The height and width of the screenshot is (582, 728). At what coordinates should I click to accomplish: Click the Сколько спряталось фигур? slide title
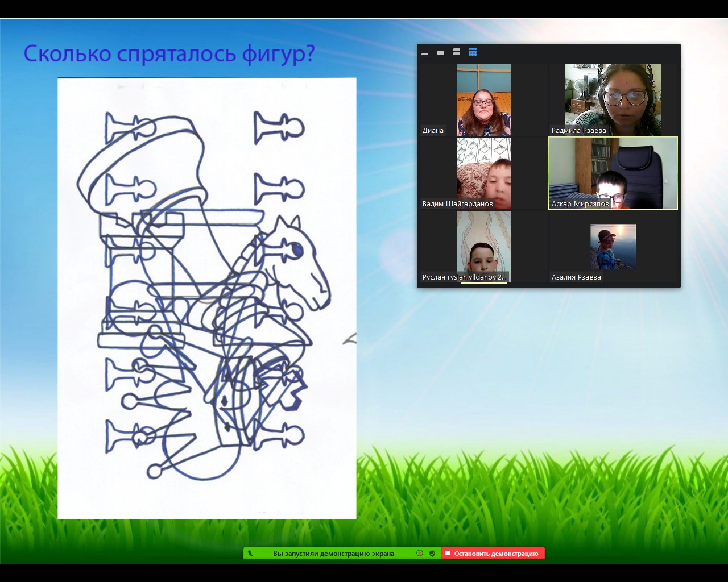(169, 54)
